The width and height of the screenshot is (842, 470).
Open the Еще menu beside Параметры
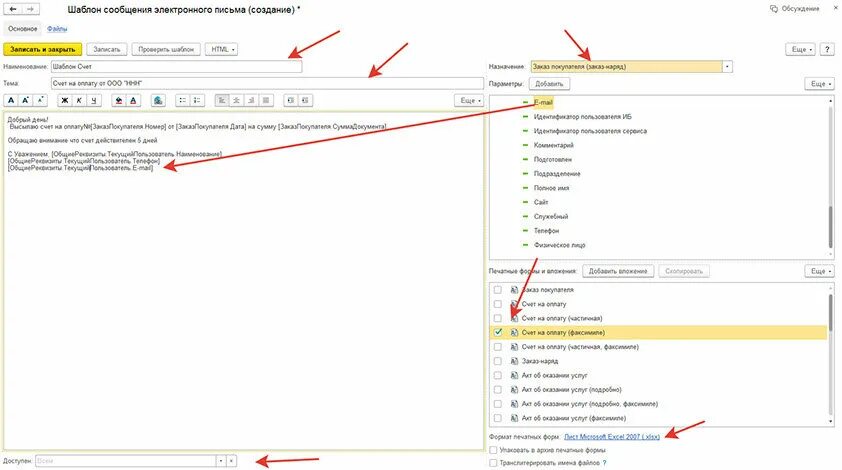(x=820, y=84)
